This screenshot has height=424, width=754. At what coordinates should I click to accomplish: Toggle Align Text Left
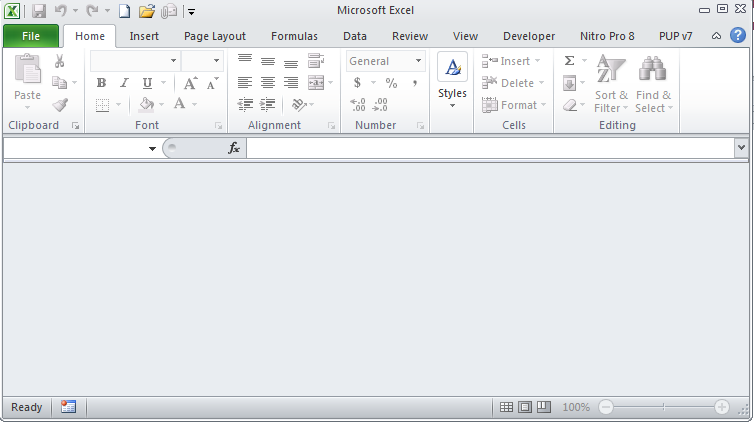click(245, 83)
